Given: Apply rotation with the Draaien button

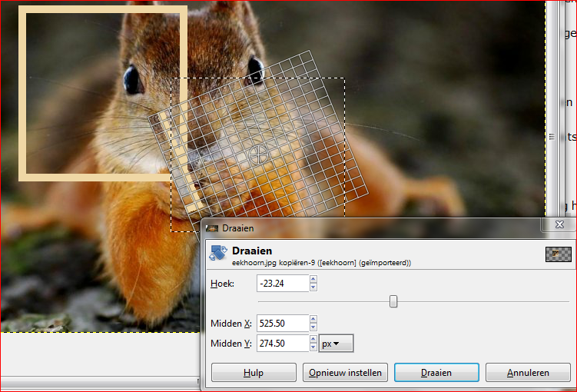Looking at the screenshot, I should (436, 373).
